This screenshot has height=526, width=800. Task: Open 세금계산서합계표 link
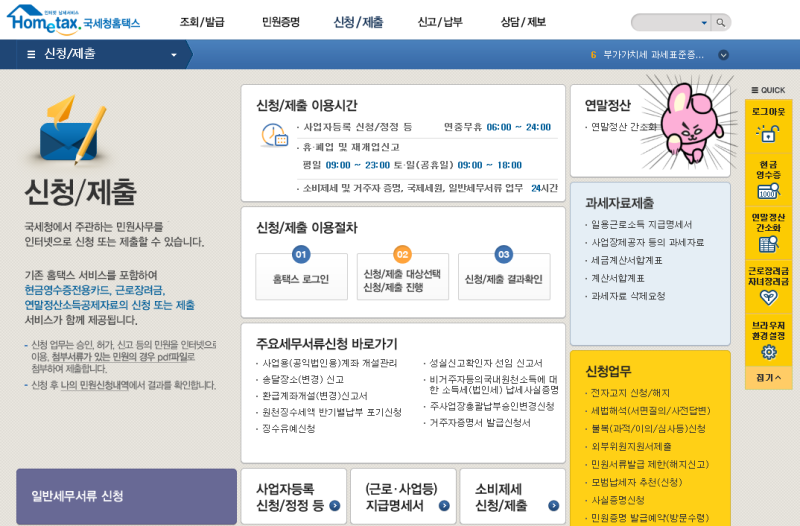click(627, 260)
